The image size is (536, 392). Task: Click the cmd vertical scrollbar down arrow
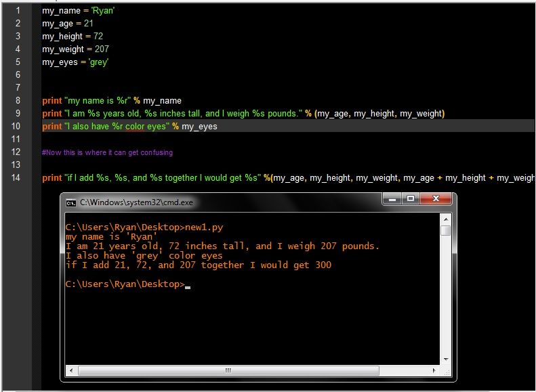tap(445, 359)
